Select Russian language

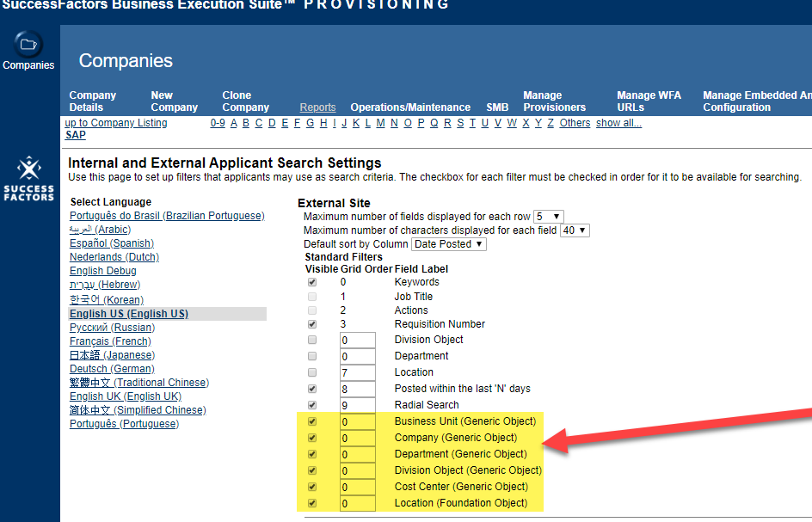click(x=113, y=328)
